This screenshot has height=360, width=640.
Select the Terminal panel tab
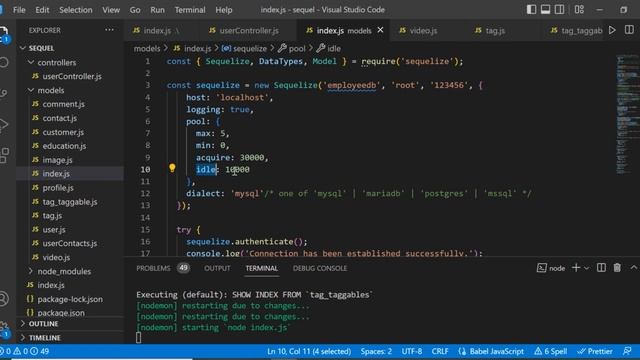pos(262,268)
